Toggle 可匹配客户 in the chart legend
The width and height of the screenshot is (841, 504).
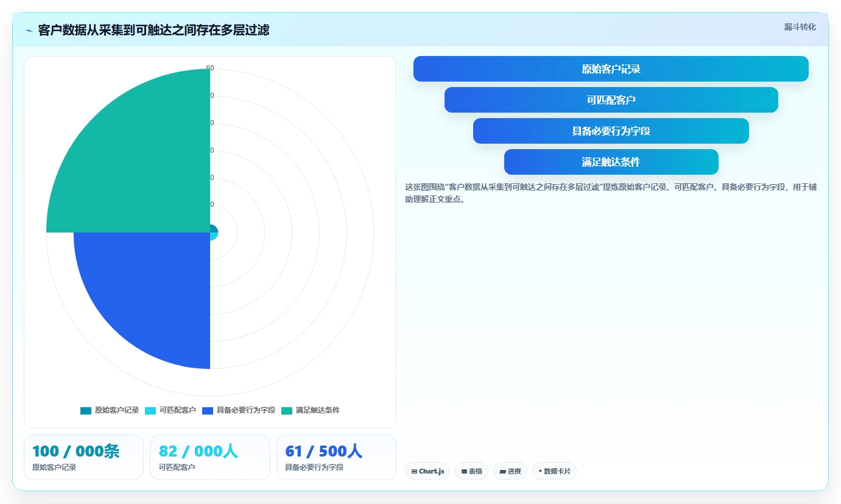coord(171,410)
